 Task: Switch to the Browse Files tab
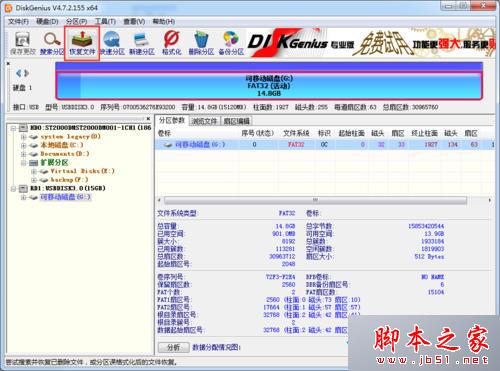point(204,121)
